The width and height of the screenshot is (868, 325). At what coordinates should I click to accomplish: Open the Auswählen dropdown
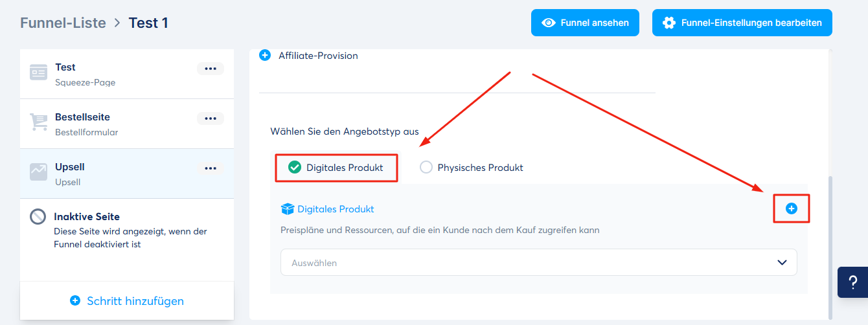[539, 262]
